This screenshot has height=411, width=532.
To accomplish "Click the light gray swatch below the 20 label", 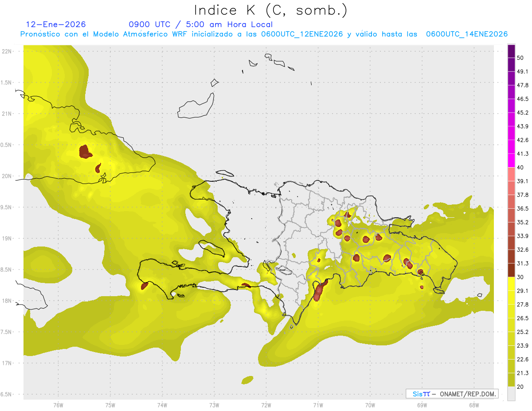I will click(x=511, y=393).
